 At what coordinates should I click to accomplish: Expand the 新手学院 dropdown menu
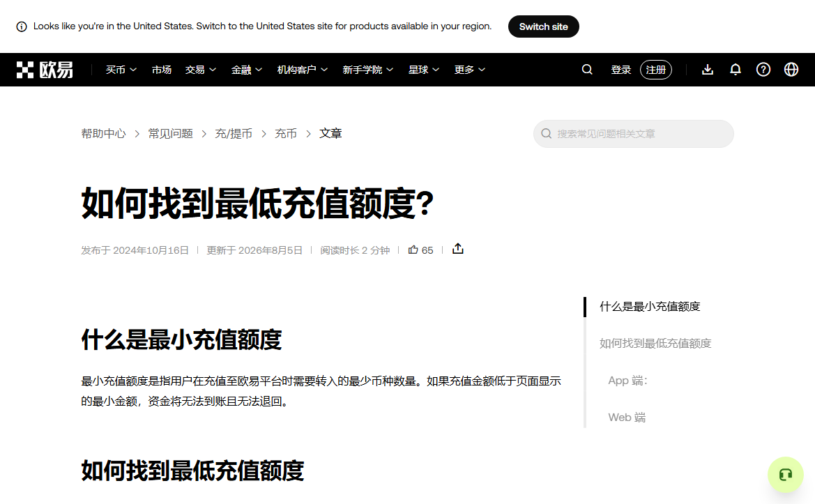368,70
